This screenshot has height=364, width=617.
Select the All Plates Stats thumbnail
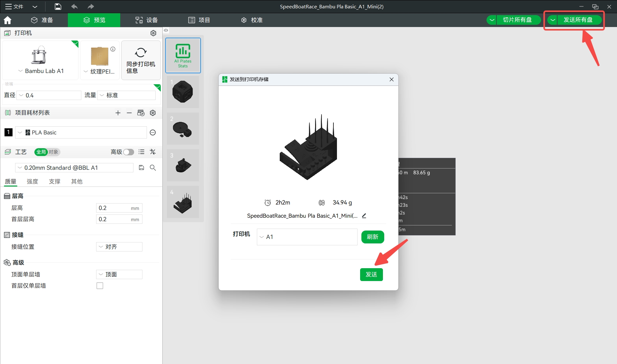tap(183, 55)
